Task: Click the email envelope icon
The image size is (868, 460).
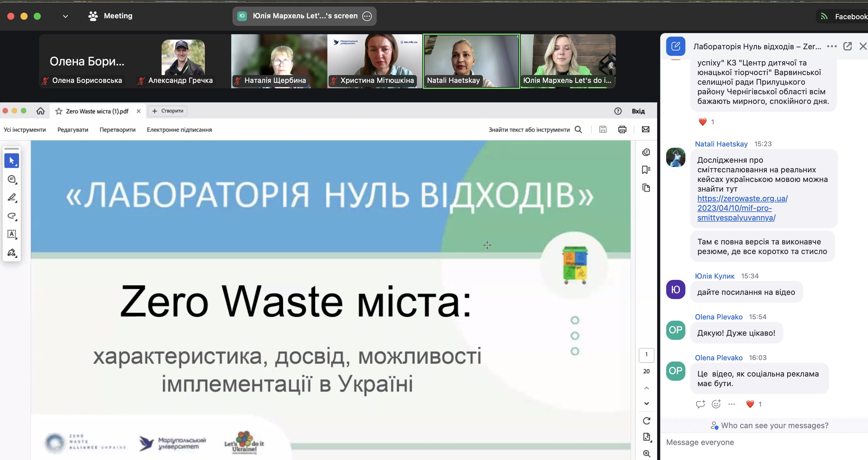Action: (645, 130)
